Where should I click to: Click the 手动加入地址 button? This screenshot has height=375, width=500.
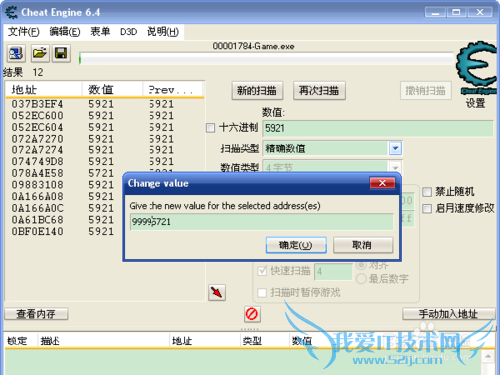tap(449, 314)
